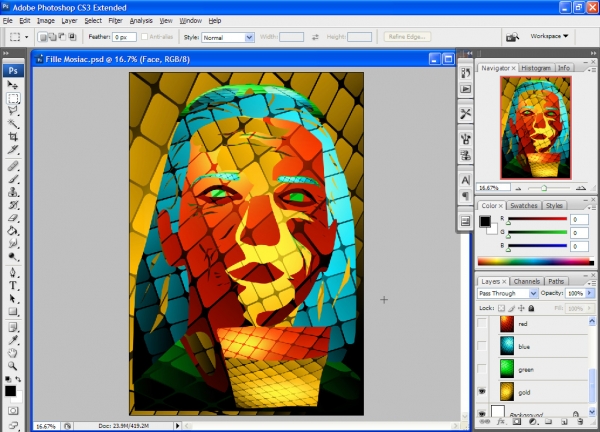Image resolution: width=600 pixels, height=432 pixels.
Task: Select the Dodge tool
Action: point(13,256)
